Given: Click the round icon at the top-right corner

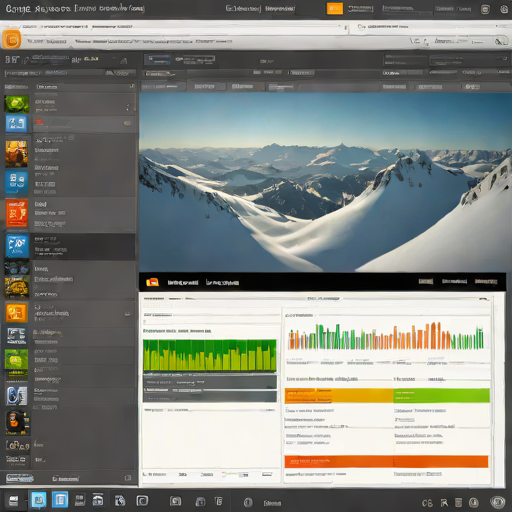Looking at the screenshot, I should pyautogui.click(x=504, y=9).
